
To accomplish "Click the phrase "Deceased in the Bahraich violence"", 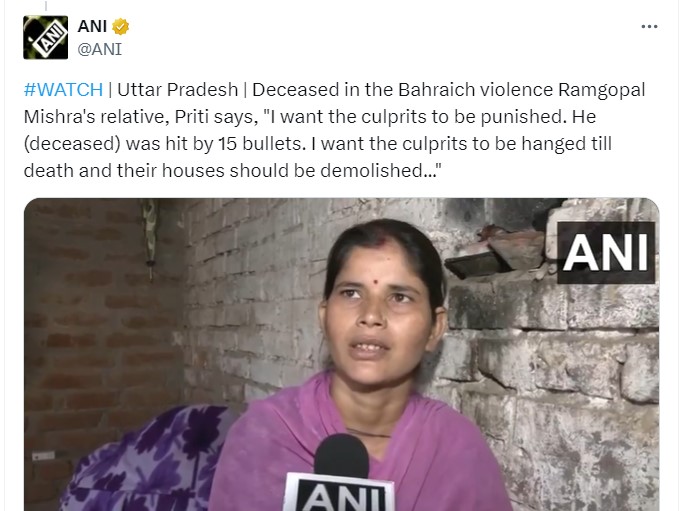I will [x=402, y=90].
